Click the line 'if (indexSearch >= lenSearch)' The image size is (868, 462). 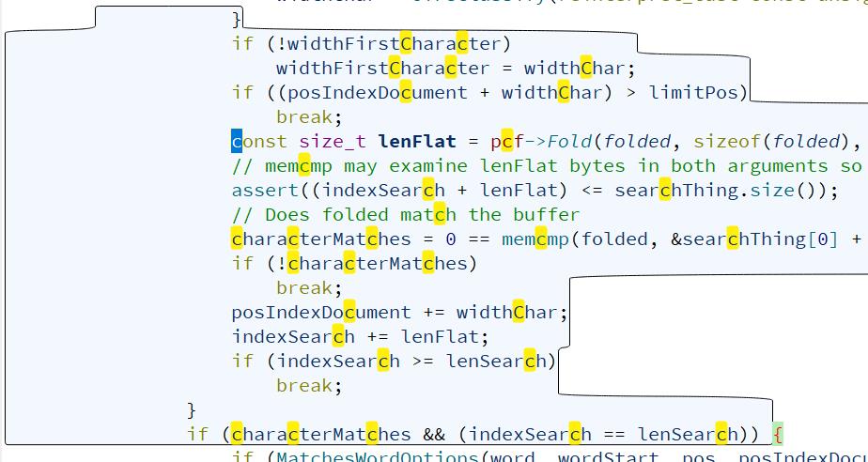[394, 361]
